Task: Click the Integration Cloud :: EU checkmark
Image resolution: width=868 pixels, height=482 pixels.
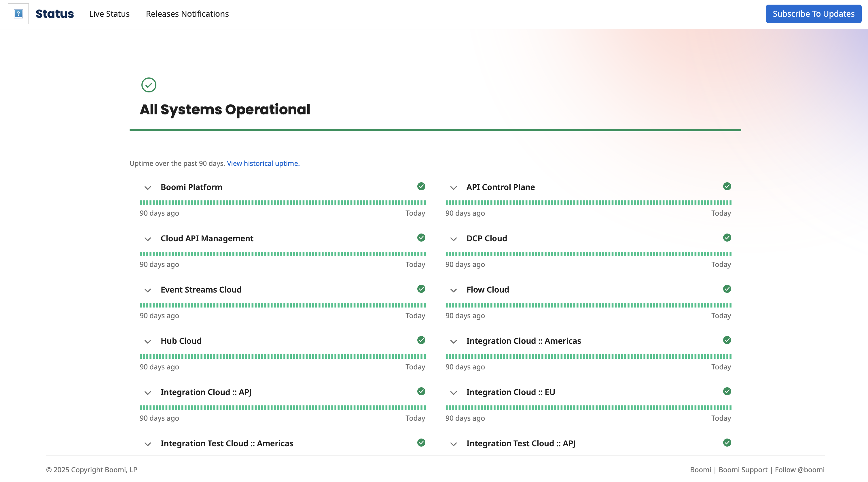Action: pyautogui.click(x=727, y=391)
